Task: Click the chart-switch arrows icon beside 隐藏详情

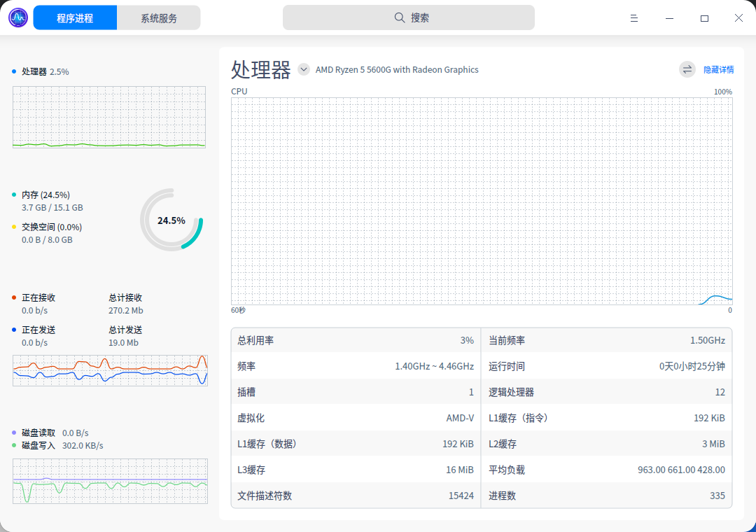Action: [x=686, y=69]
